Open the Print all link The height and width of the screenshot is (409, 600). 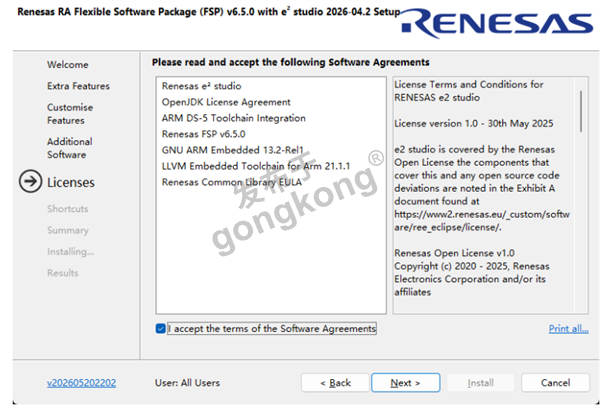569,329
